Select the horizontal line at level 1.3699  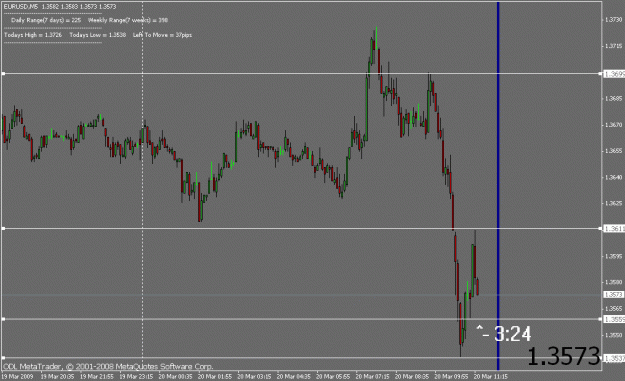click(301, 74)
